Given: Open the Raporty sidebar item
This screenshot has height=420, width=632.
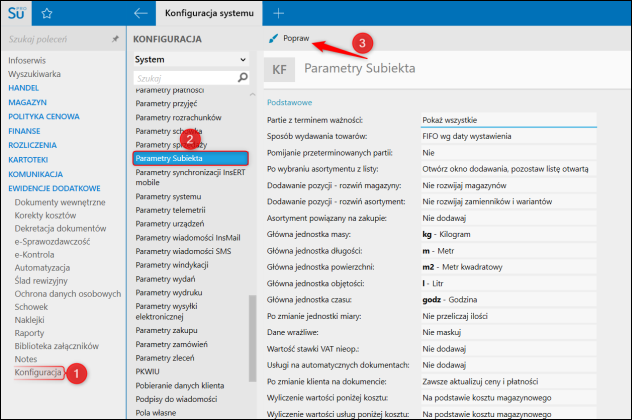Looking at the screenshot, I should coord(30,333).
